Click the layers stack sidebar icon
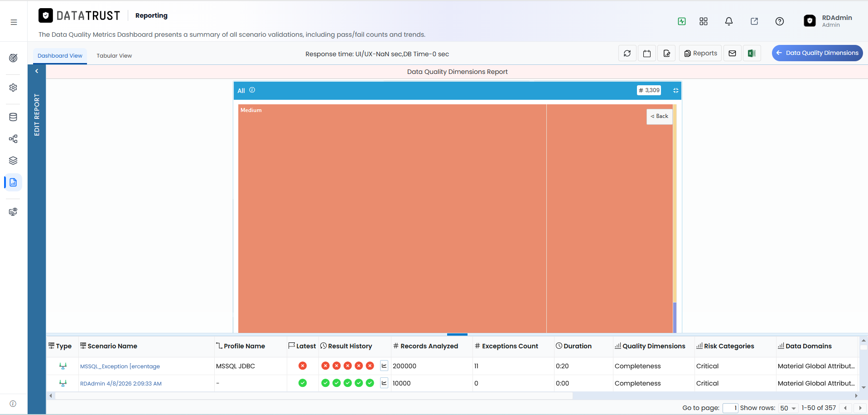Viewport: 868px width, 415px height. tap(13, 161)
